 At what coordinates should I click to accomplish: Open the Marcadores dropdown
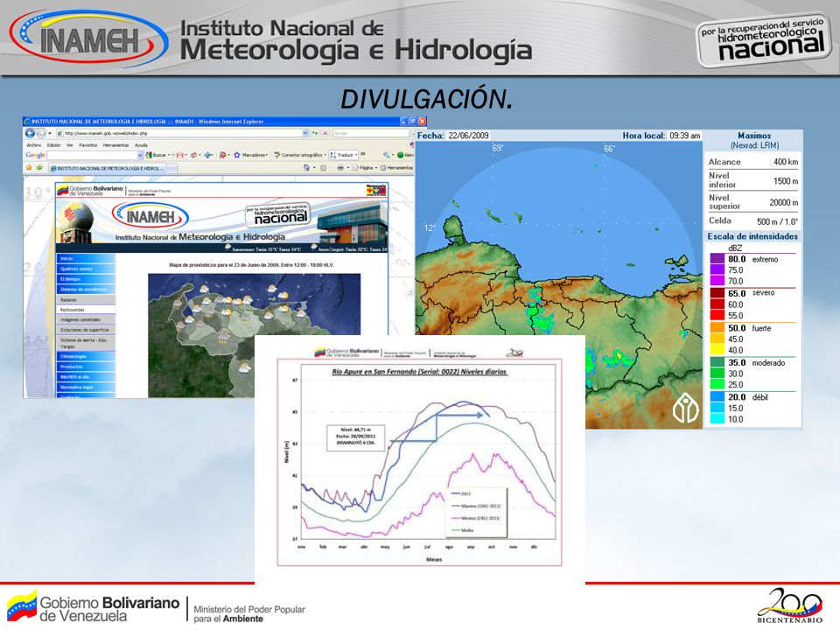pos(267,155)
